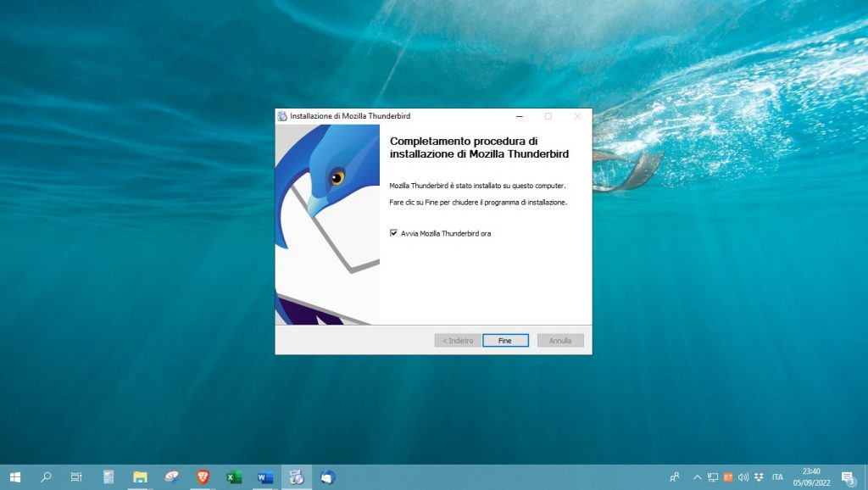Image resolution: width=868 pixels, height=490 pixels.
Task: Switch to the running Thunderbird installer window
Action: pyautogui.click(x=295, y=477)
